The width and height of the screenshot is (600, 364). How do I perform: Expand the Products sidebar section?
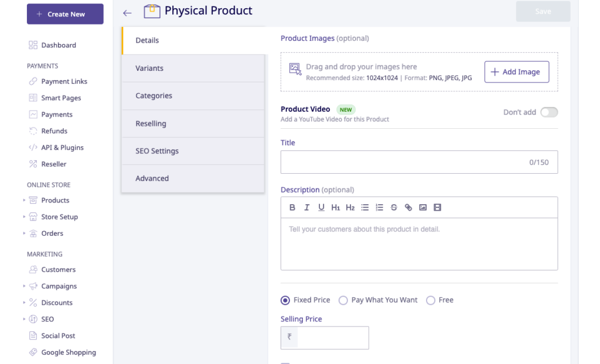pyautogui.click(x=25, y=200)
